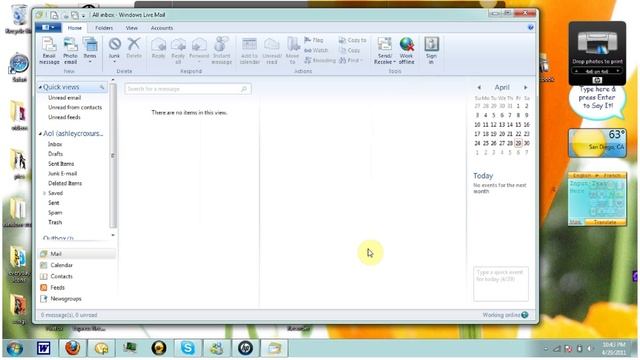Open the Quick Access Toolbar customize arrow
The width and height of the screenshot is (640, 360).
[x=83, y=16]
